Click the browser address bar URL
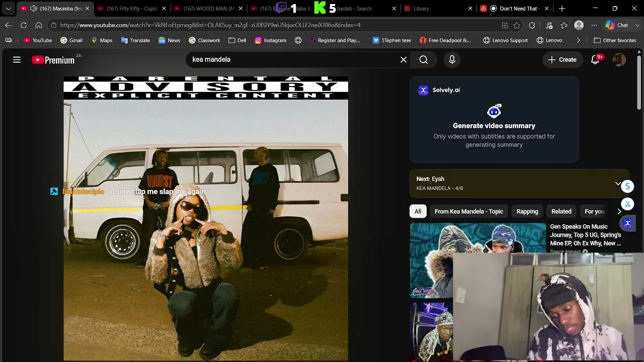This screenshot has width=644, height=362. click(210, 25)
